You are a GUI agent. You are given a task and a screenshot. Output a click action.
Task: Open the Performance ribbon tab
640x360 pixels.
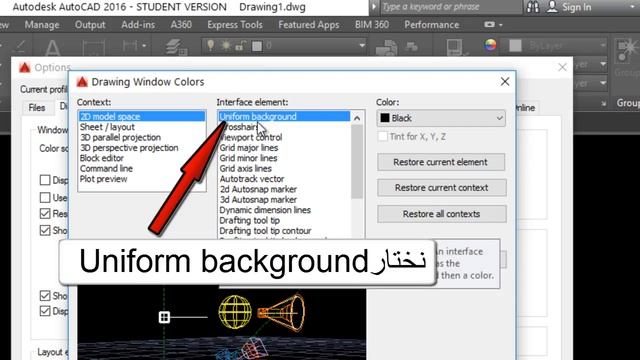tap(431, 25)
